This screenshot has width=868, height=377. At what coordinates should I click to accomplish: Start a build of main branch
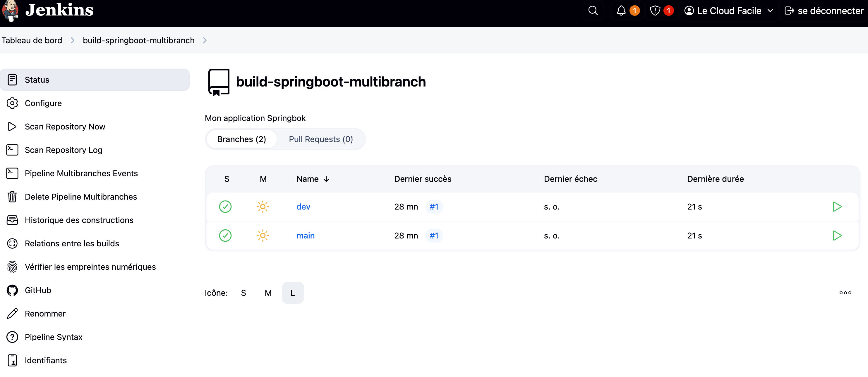click(x=837, y=236)
